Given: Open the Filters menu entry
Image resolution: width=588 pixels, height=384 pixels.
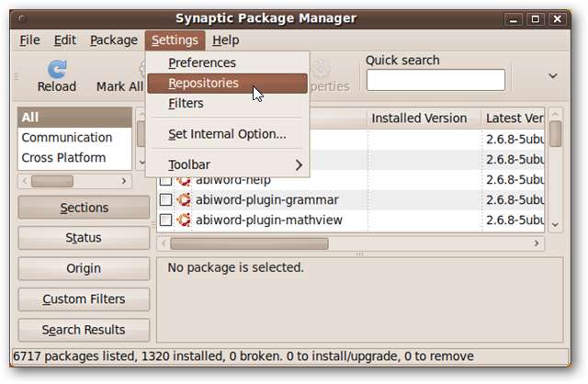Looking at the screenshot, I should (x=186, y=103).
